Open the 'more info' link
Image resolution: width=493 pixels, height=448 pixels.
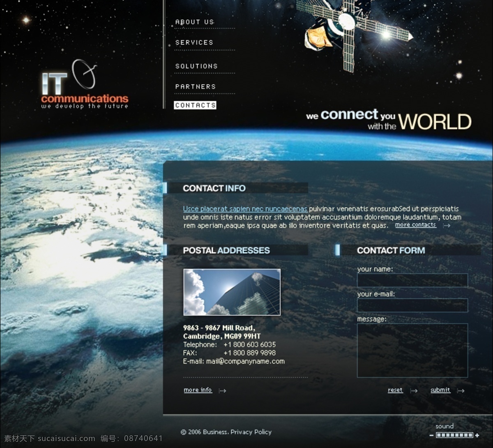click(x=198, y=390)
